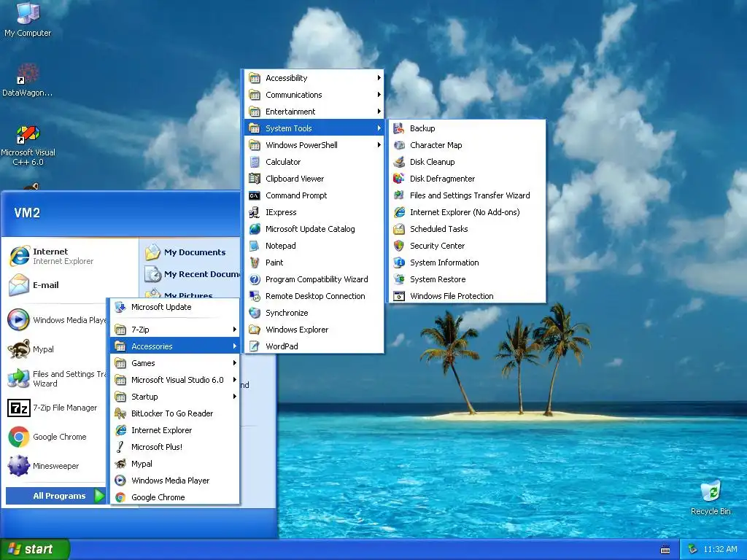Screen dimensions: 747x560
Task: Choose Microsoft Update Catalog entry
Action: 314,229
